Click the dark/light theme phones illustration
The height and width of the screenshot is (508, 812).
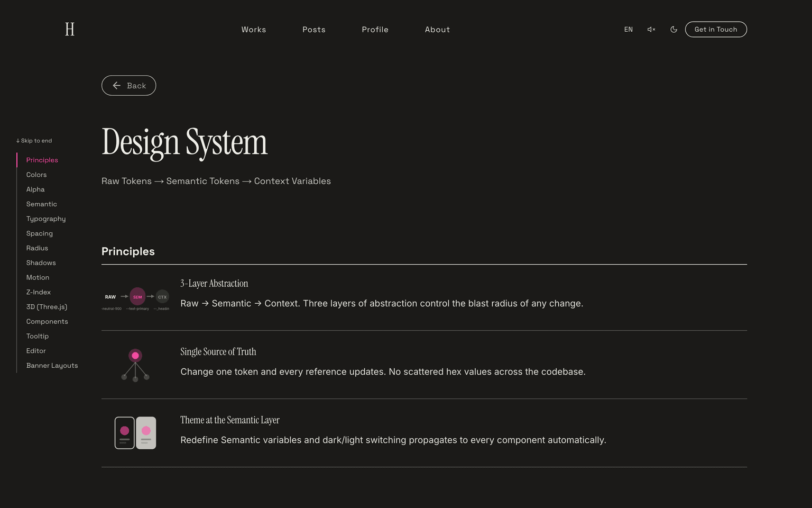pos(135,433)
